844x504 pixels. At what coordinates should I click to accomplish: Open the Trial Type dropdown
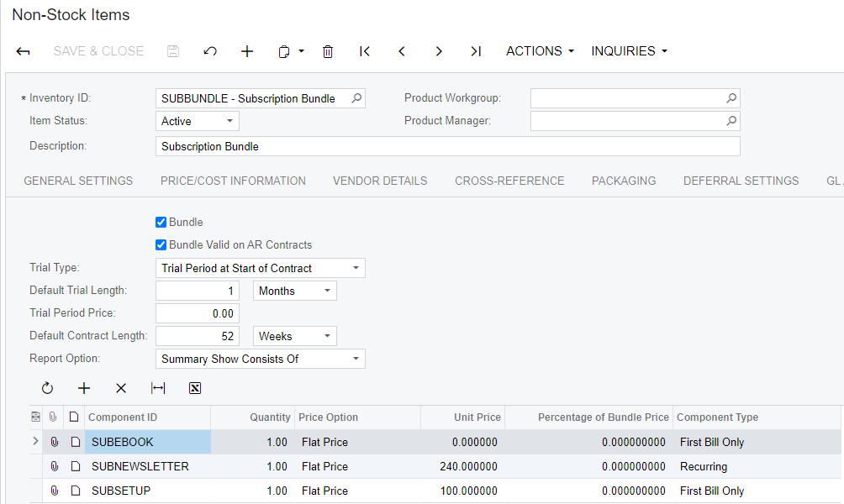tap(261, 268)
